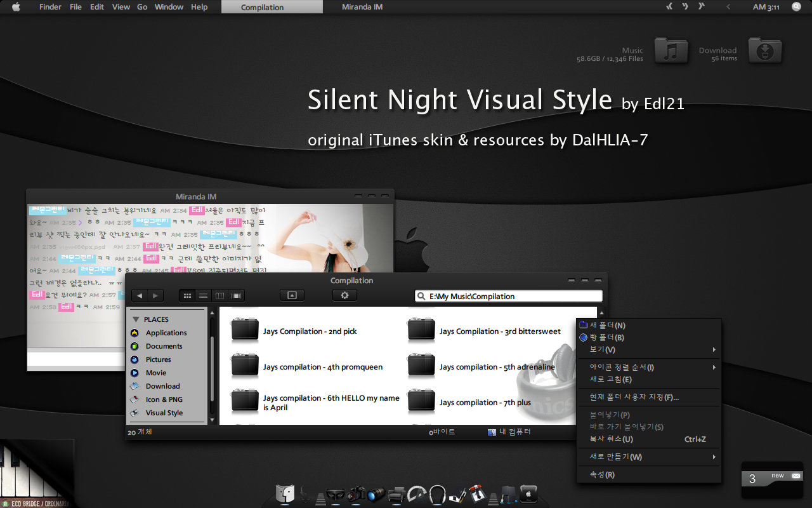The height and width of the screenshot is (508, 812).
Task: Click the Settings gear in the Compilation toolbar
Action: (x=344, y=295)
